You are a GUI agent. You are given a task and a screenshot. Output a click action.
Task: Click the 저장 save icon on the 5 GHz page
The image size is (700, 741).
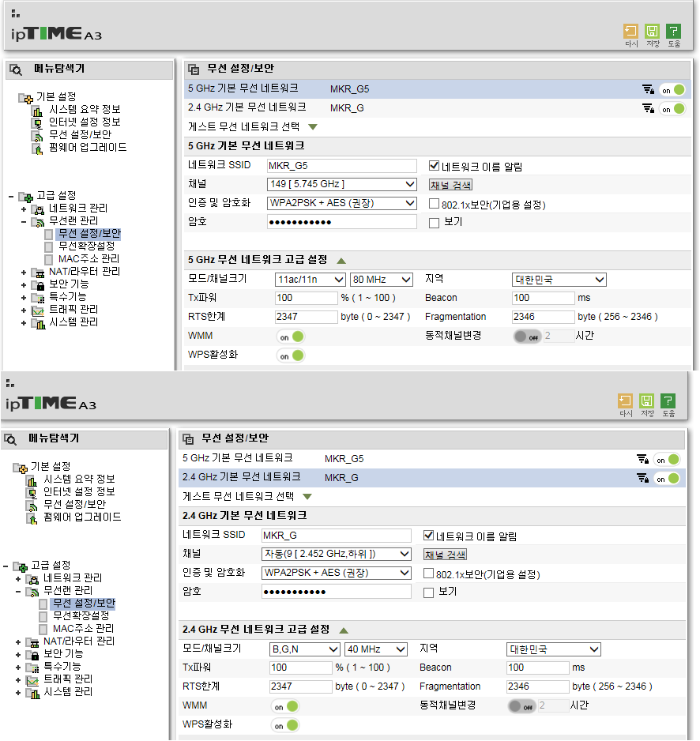653,32
